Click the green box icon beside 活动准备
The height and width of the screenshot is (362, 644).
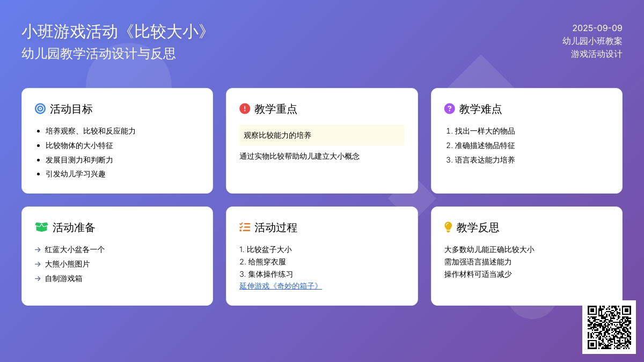coord(41,227)
